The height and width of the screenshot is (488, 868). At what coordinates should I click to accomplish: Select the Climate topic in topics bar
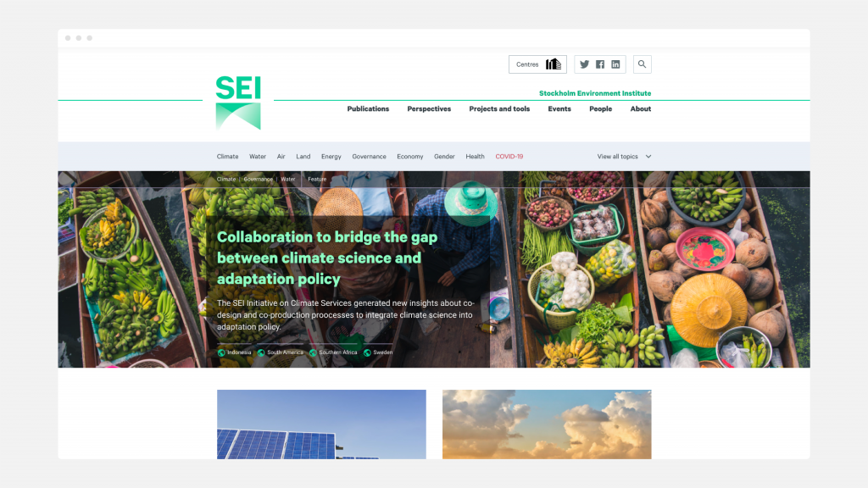[x=227, y=157]
